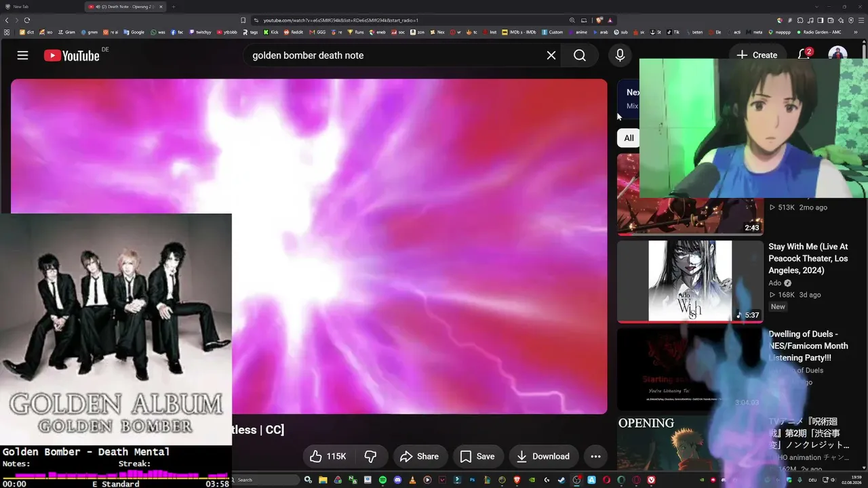This screenshot has width=868, height=488.
Task: Open Photoshop from the taskbar
Action: (472, 480)
